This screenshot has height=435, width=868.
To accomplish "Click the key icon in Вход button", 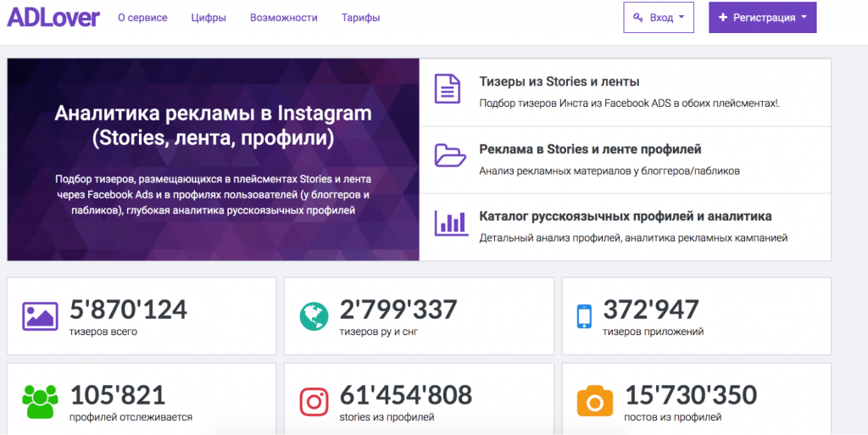I will tap(638, 18).
